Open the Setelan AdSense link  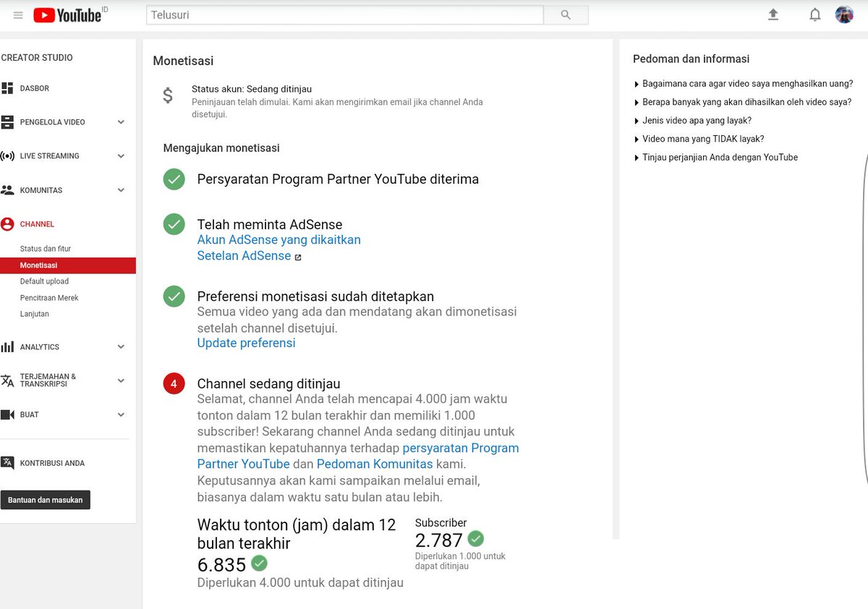[x=244, y=256]
